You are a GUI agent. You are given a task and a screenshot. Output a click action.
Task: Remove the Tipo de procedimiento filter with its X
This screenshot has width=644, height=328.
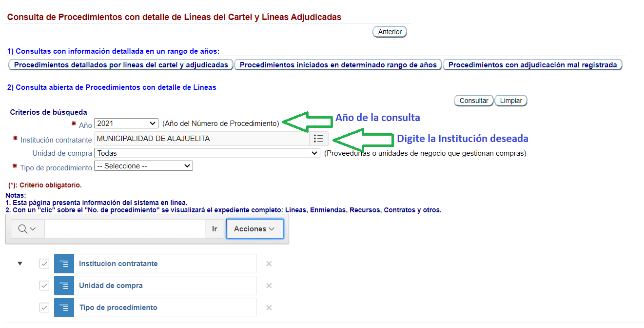point(269,307)
